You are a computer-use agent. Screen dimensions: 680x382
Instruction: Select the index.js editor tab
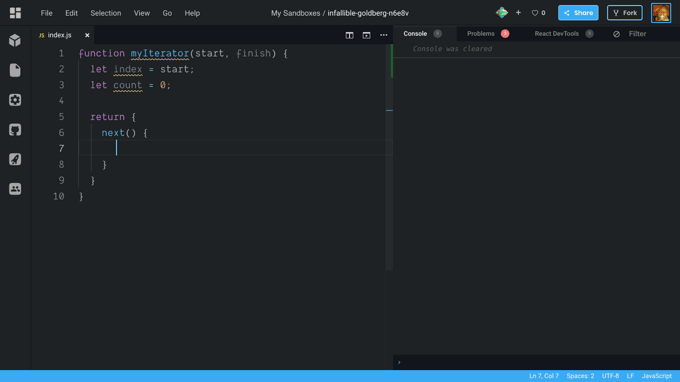coord(59,35)
